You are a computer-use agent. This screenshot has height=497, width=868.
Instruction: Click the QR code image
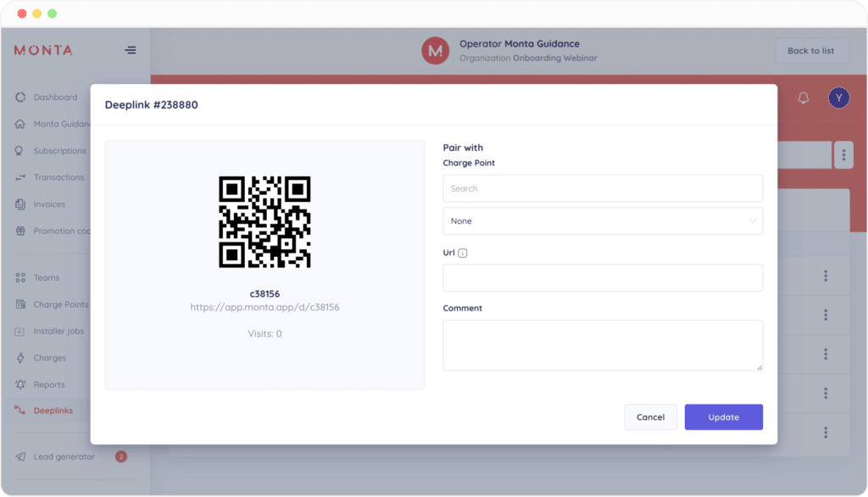[264, 221]
